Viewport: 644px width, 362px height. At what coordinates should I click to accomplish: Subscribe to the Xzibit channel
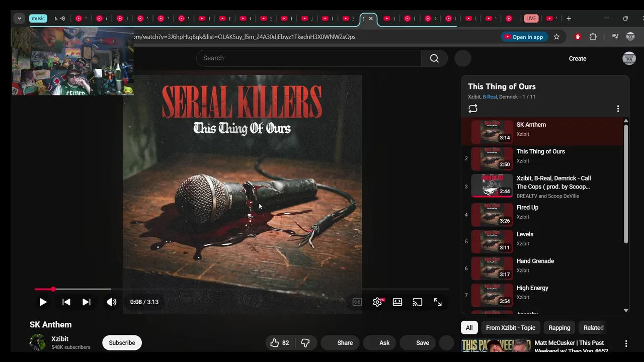click(x=122, y=343)
